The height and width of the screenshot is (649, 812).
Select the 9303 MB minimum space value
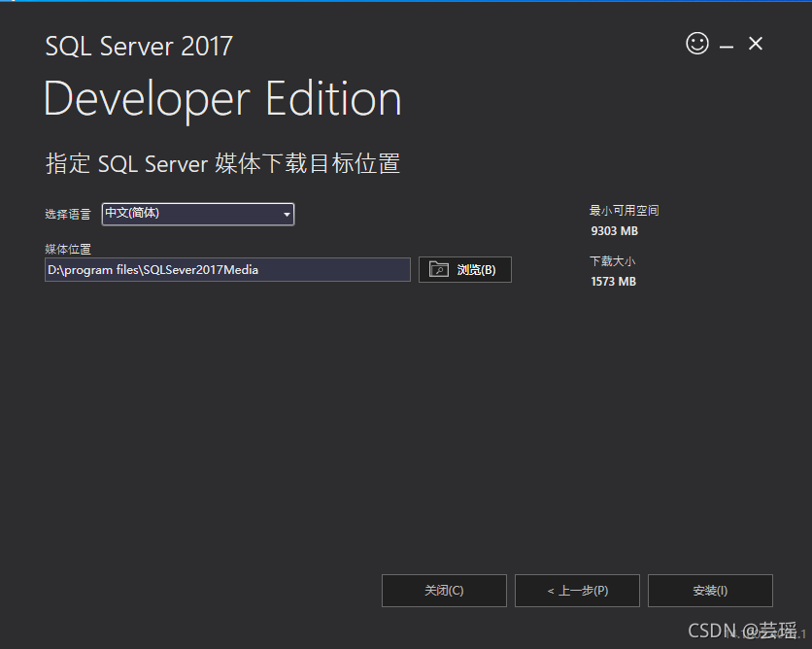pos(614,231)
